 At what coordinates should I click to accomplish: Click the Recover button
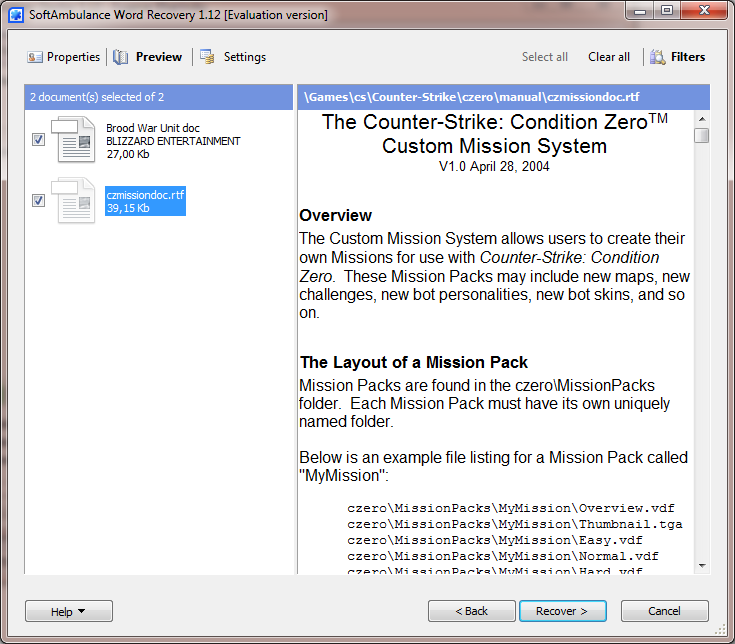(x=563, y=611)
